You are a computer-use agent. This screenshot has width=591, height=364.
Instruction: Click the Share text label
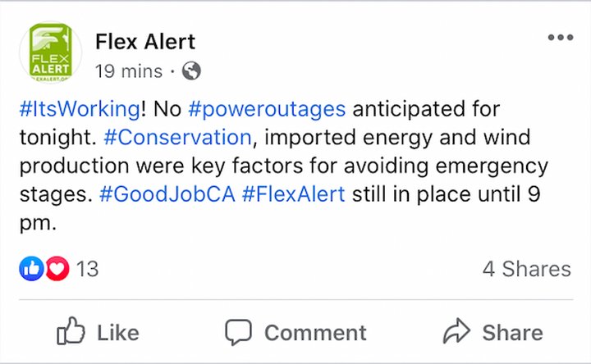pyautogui.click(x=512, y=333)
